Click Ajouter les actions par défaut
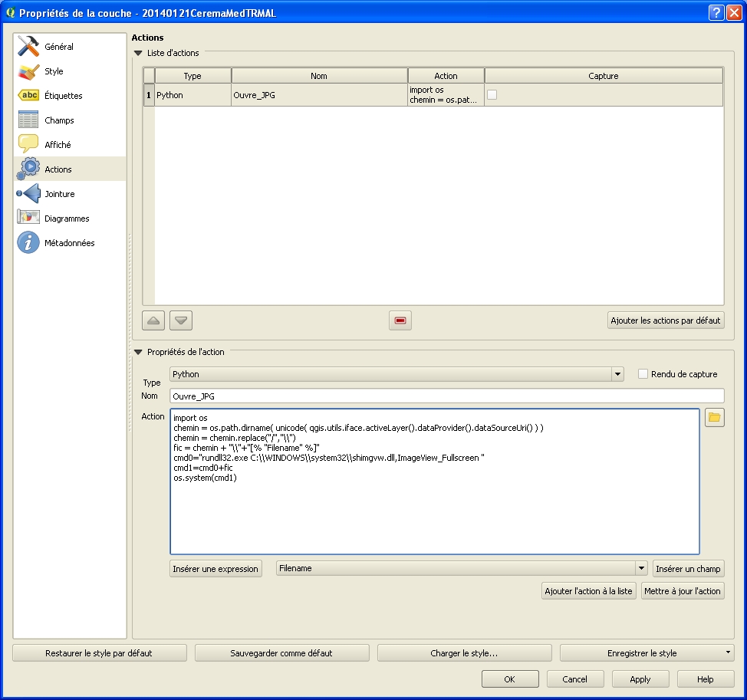The image size is (747, 700). (x=666, y=320)
